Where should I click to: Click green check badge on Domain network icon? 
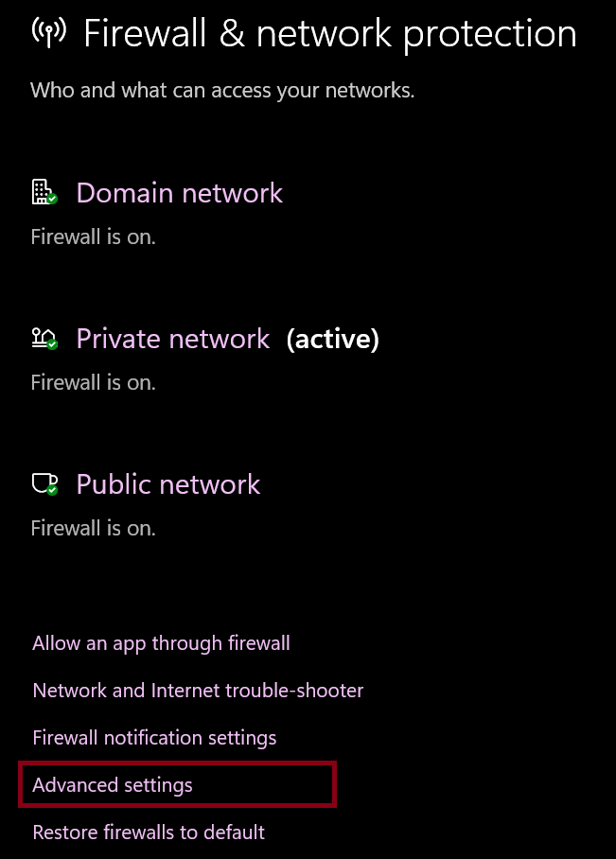click(x=53, y=199)
